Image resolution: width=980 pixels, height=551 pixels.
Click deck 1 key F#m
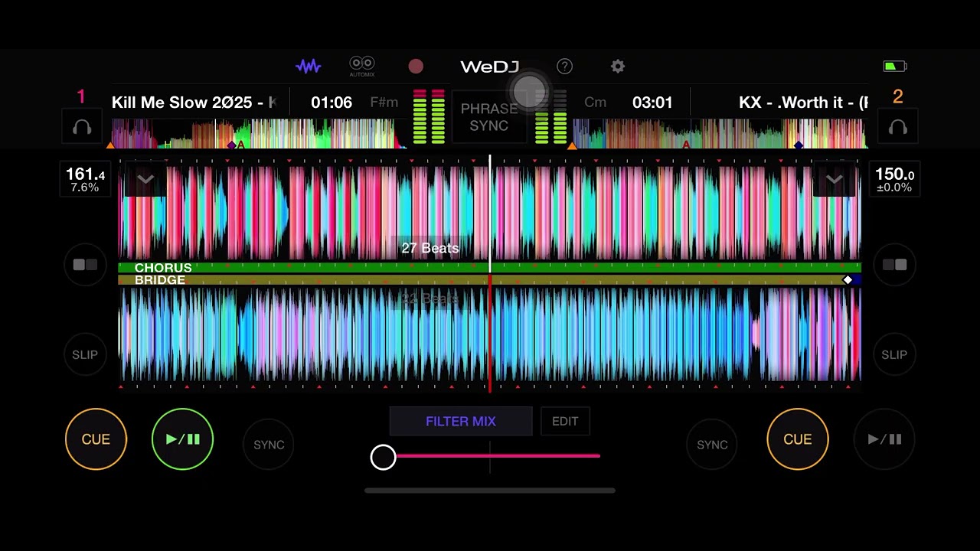pyautogui.click(x=384, y=103)
